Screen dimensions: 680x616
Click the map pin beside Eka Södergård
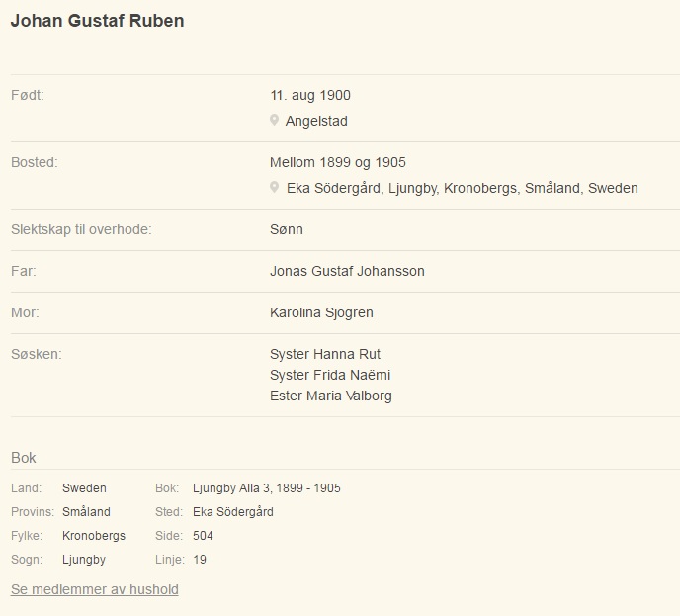pyautogui.click(x=274, y=187)
